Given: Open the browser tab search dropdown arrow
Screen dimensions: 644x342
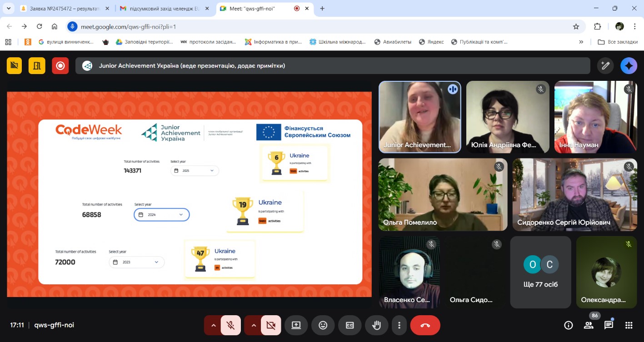Looking at the screenshot, I should click(8, 8).
